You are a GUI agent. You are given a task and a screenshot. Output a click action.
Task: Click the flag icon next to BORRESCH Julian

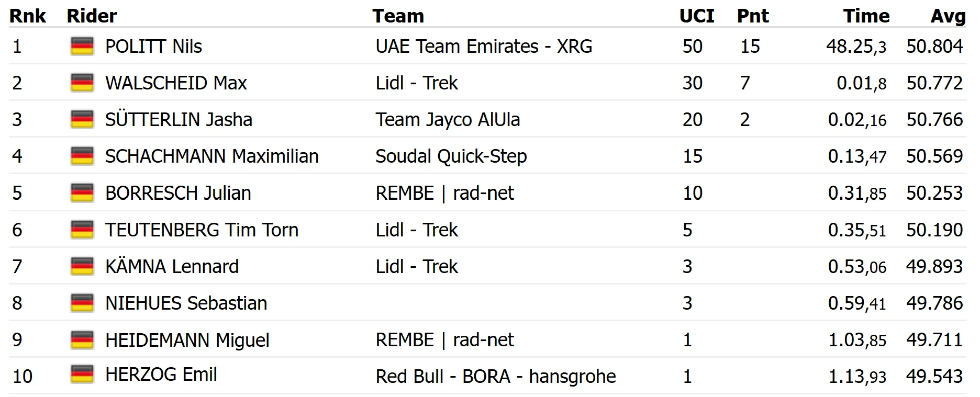point(82,192)
